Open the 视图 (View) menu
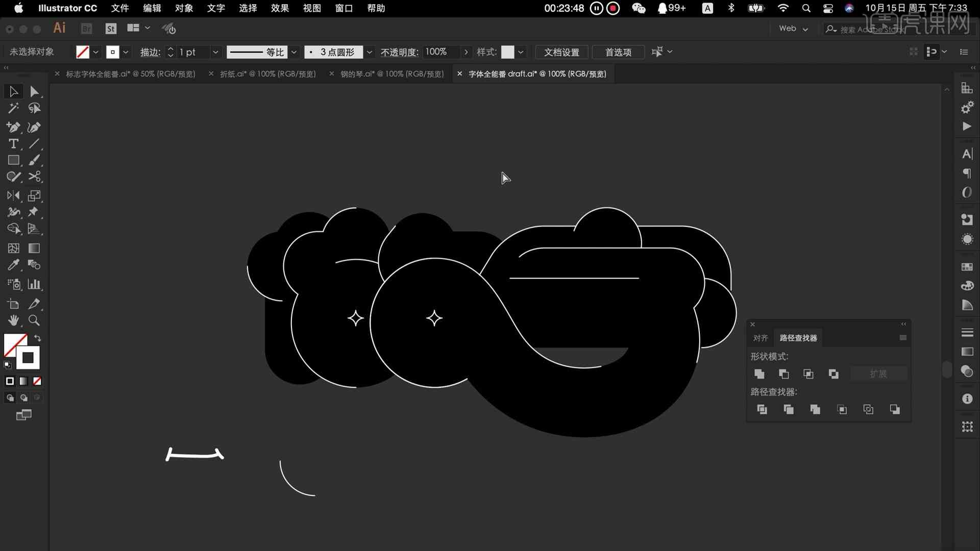The height and width of the screenshot is (551, 980). tap(312, 8)
